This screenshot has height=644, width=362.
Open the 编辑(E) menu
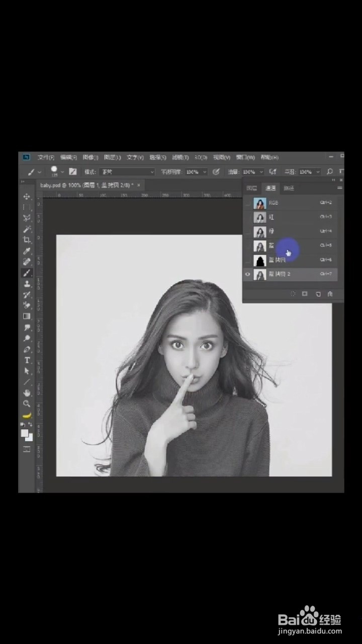tap(68, 157)
